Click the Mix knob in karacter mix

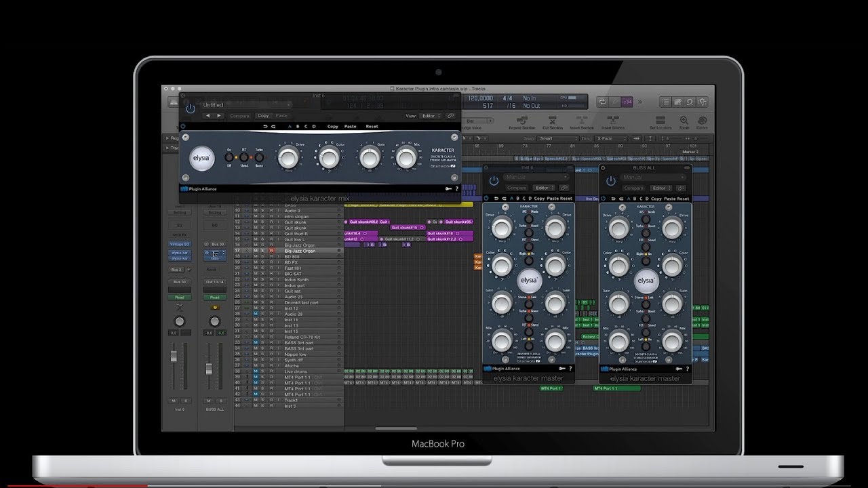406,158
